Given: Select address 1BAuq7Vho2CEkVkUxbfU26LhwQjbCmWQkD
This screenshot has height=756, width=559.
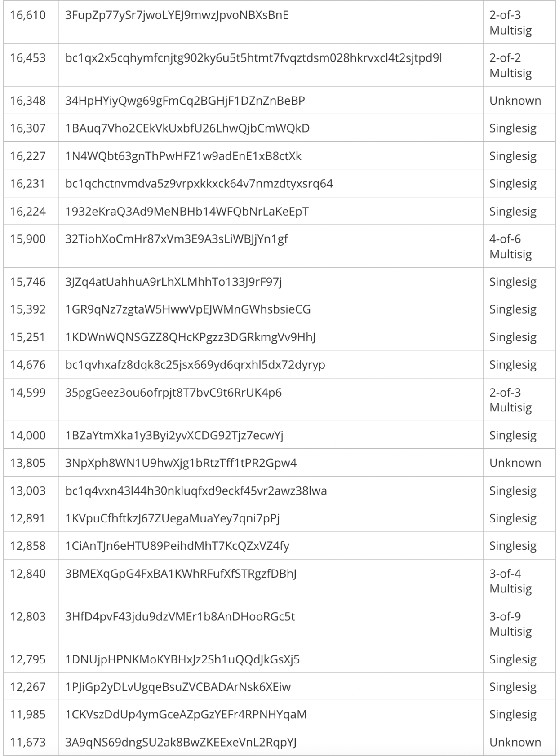Looking at the screenshot, I should [187, 128].
